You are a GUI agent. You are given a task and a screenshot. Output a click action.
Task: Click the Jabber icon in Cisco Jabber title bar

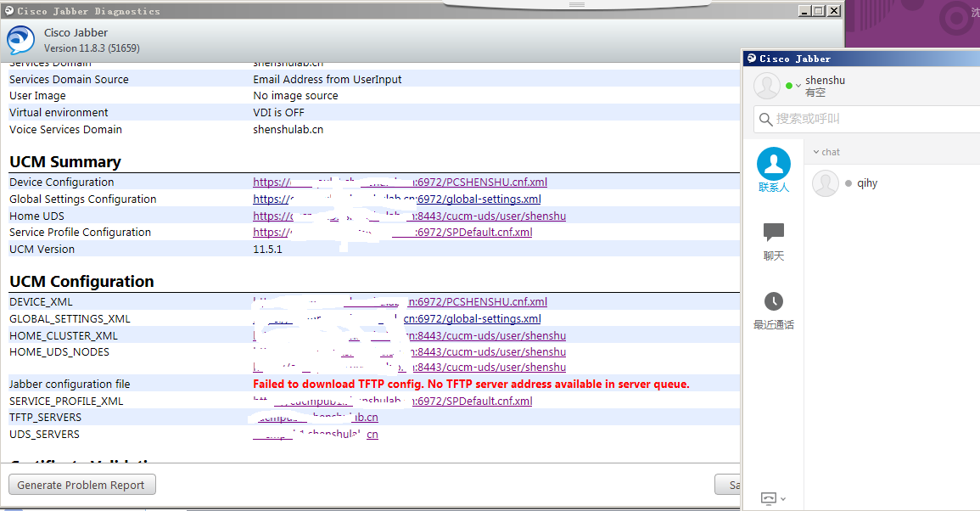coord(752,59)
